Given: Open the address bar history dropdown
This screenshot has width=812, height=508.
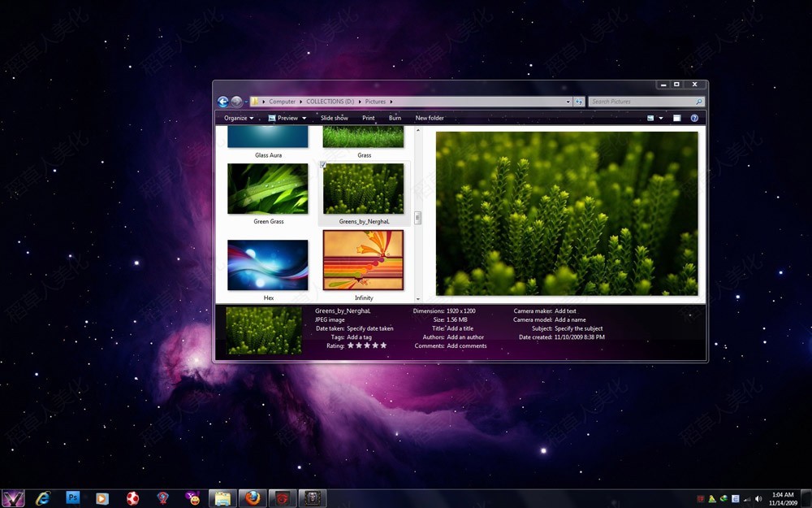Looking at the screenshot, I should [568, 102].
